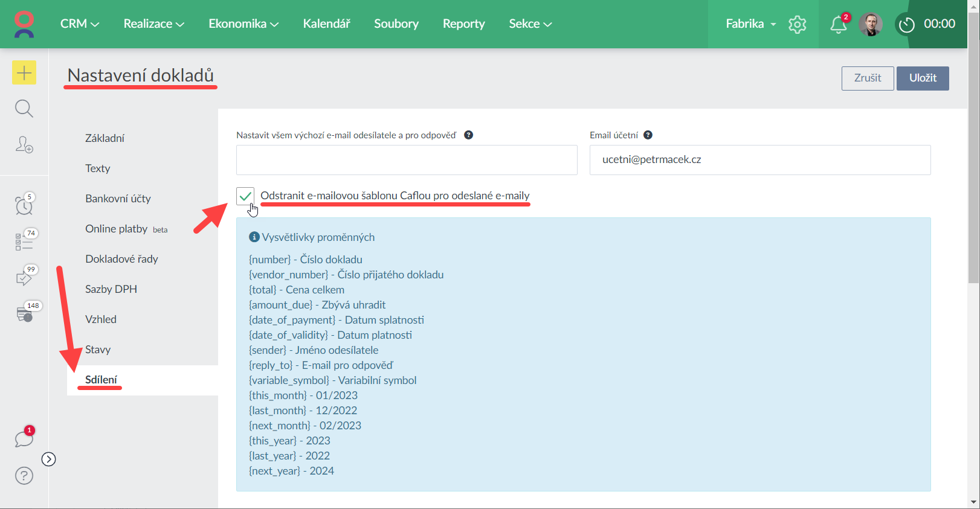Open the Kalendář menu item
The image size is (980, 509).
326,24
